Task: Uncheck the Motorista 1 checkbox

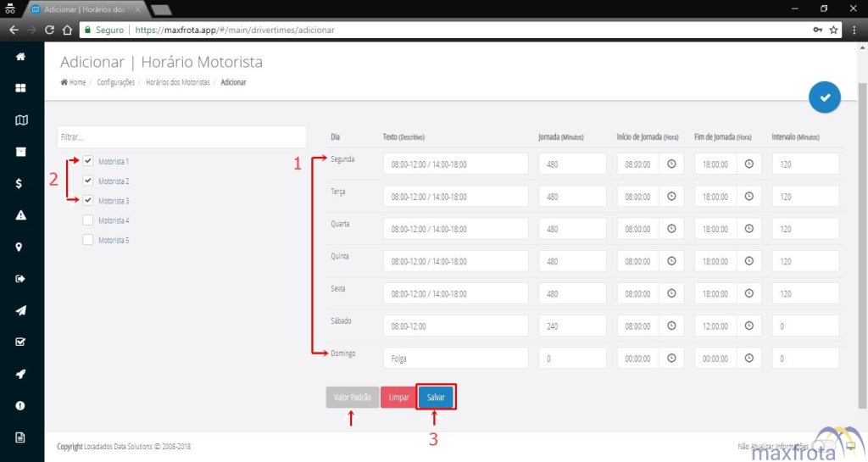Action: click(x=88, y=161)
